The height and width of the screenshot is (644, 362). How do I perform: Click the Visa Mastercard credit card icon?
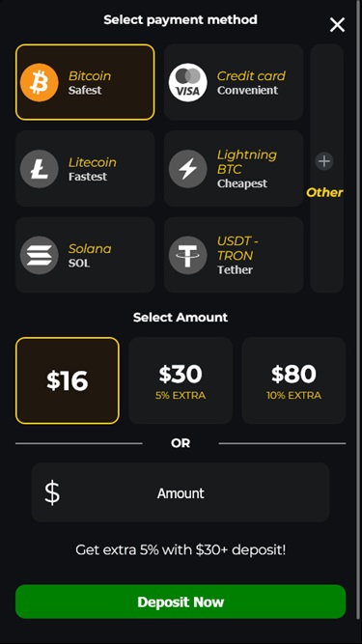[x=188, y=82]
